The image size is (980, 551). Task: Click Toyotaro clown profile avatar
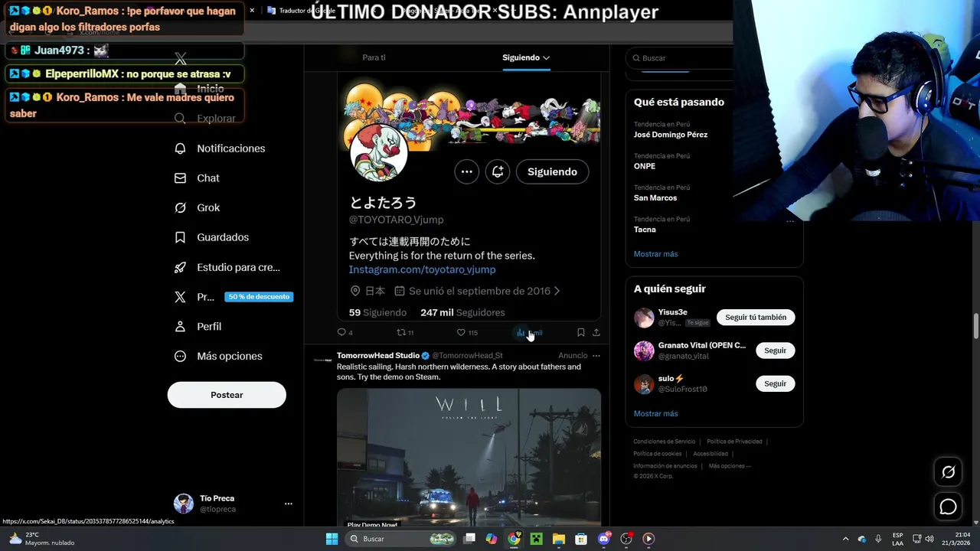pyautogui.click(x=378, y=152)
